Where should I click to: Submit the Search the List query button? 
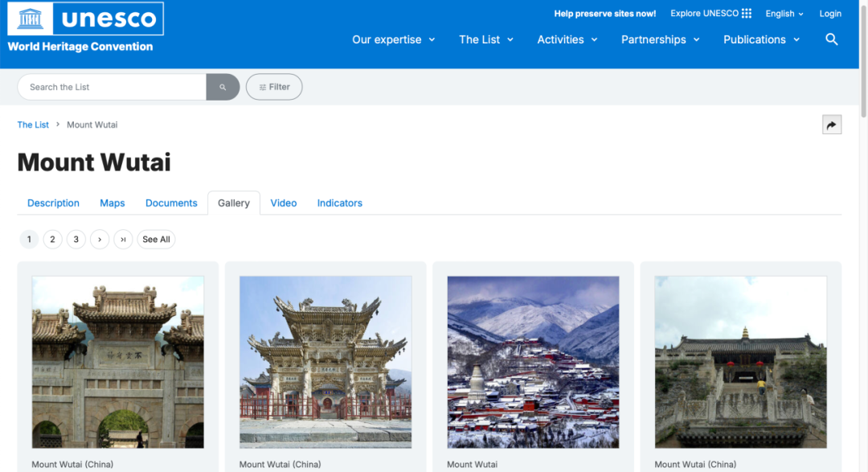click(223, 87)
